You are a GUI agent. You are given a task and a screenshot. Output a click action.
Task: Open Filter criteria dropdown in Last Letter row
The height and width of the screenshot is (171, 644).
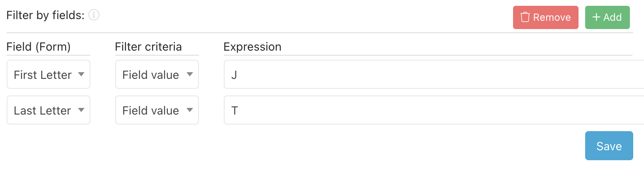157,110
